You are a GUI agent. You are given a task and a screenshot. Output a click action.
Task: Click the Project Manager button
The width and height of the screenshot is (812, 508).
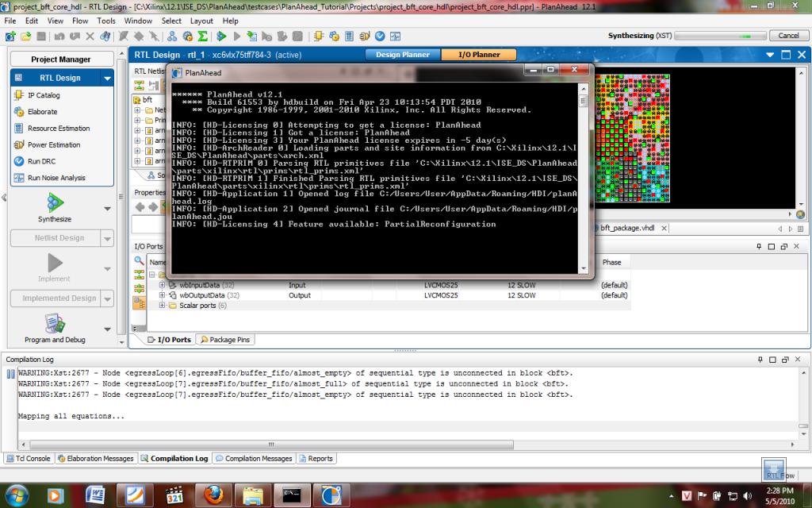(x=61, y=59)
